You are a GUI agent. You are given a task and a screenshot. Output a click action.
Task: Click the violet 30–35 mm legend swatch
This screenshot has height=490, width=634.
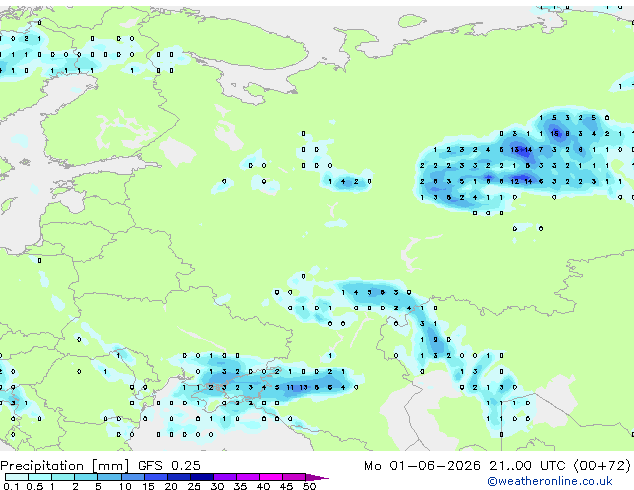point(225,477)
